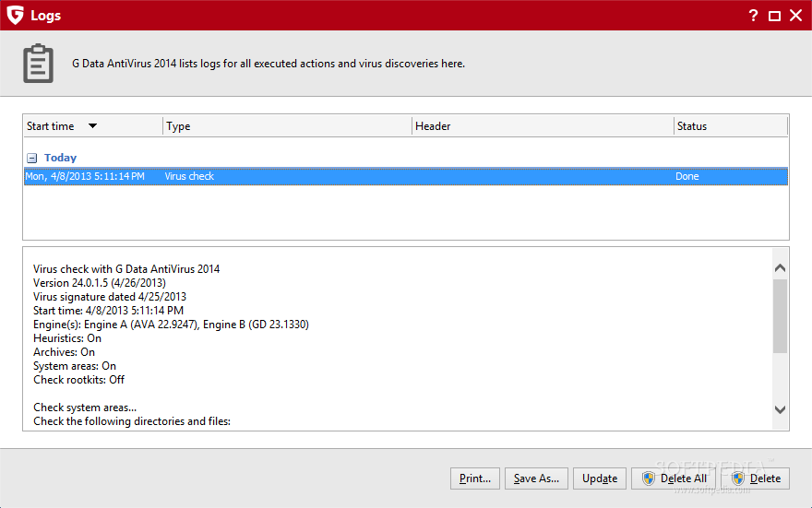Sort logs by Type column

[287, 126]
